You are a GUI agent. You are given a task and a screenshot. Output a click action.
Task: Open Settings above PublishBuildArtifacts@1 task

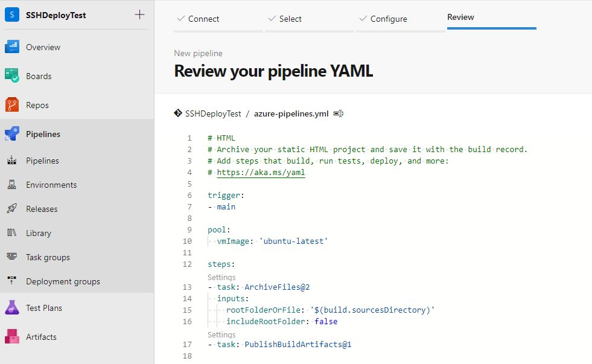221,335
